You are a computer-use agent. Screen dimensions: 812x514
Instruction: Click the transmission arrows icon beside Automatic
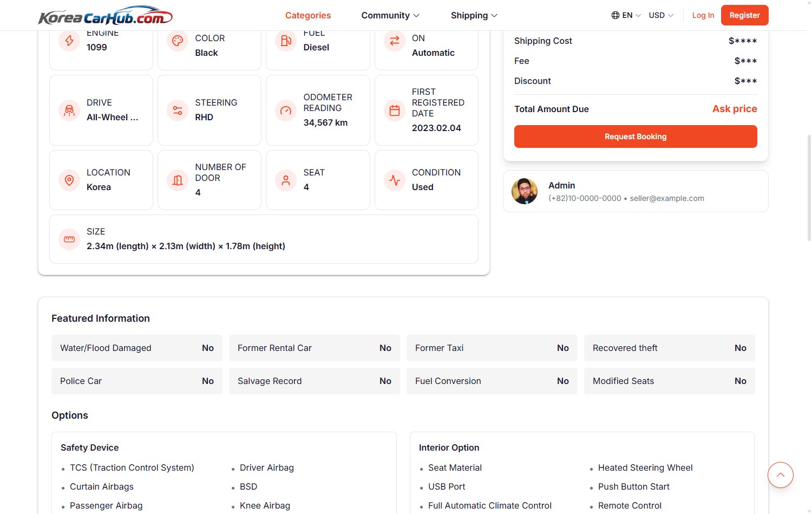click(395, 41)
